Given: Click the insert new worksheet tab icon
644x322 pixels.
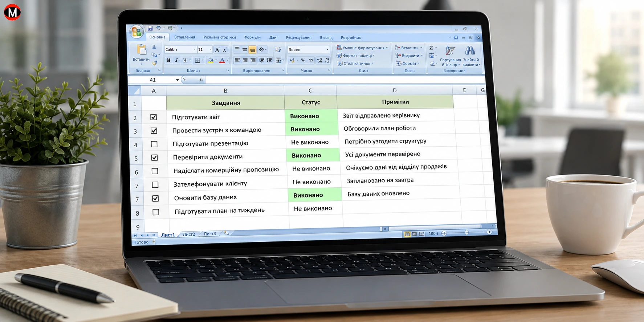Looking at the screenshot, I should click(227, 233).
